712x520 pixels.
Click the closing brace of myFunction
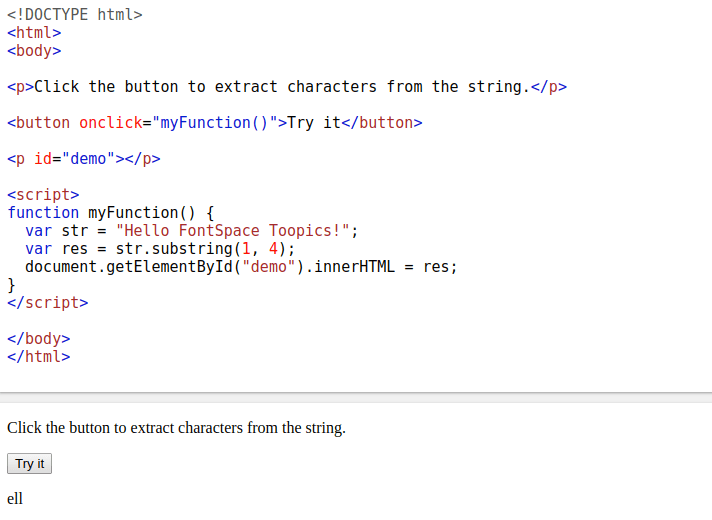[11, 285]
